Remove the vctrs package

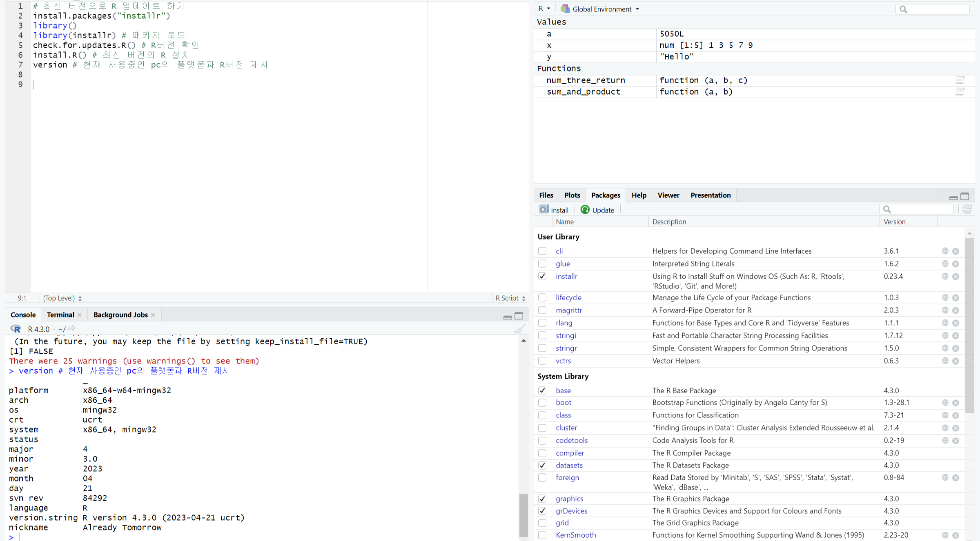point(956,361)
